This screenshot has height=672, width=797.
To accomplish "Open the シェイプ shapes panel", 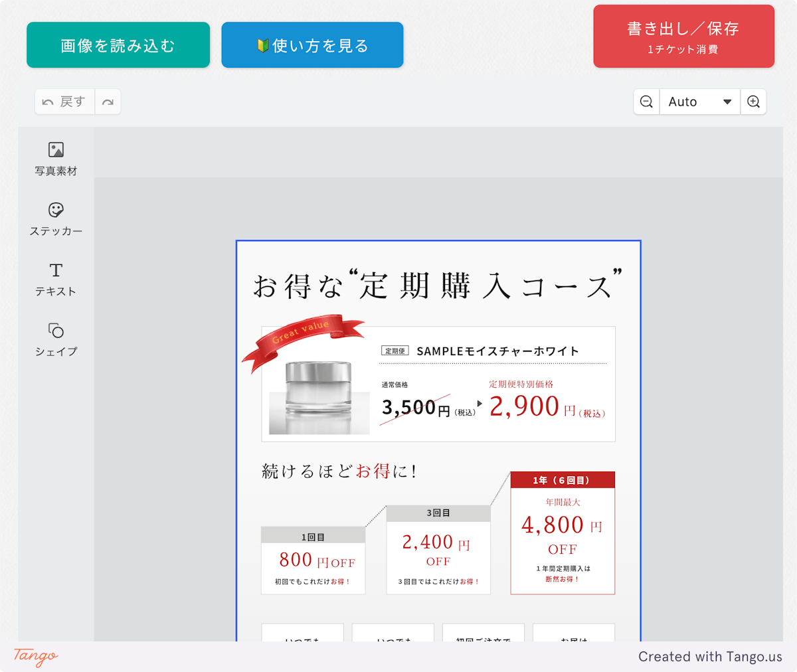I will [x=56, y=340].
